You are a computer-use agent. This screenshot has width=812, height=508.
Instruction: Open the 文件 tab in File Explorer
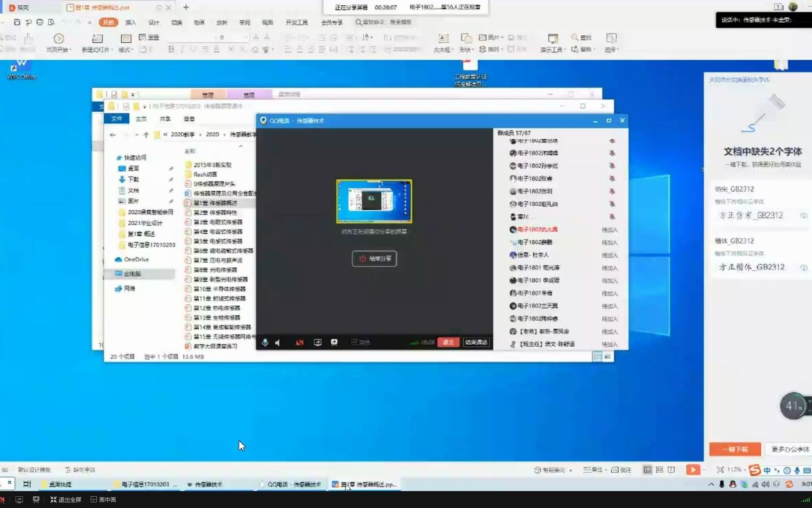(x=117, y=119)
